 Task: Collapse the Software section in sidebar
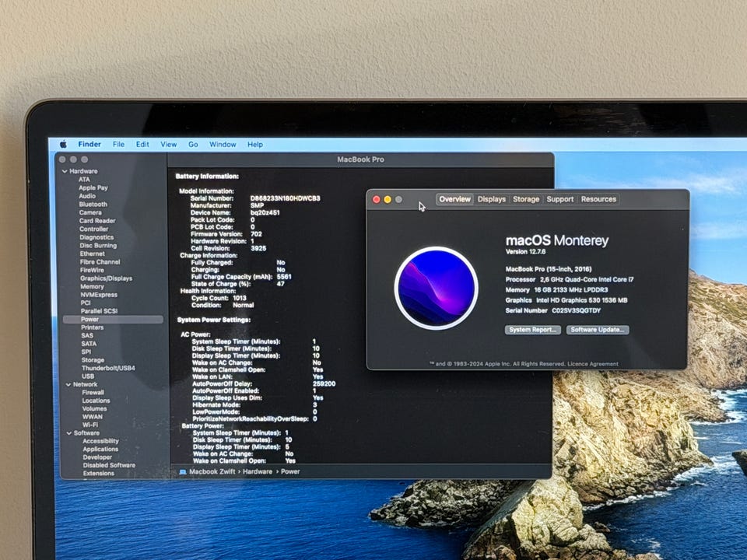point(69,433)
